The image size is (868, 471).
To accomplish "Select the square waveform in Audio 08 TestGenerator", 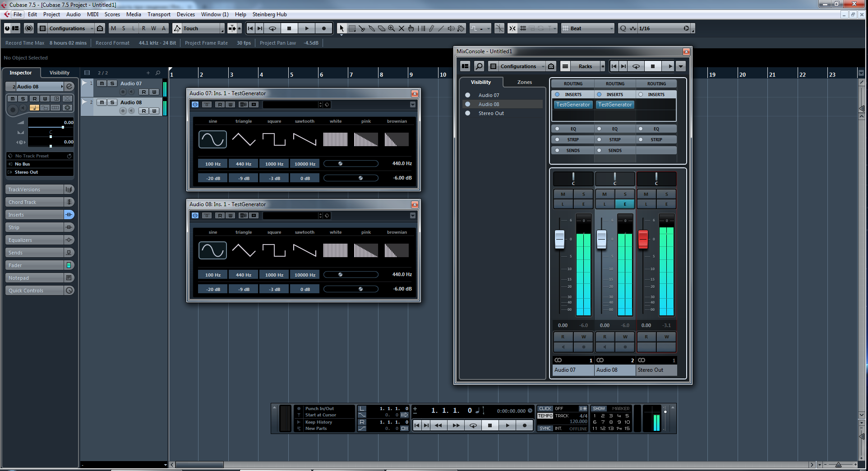I will click(x=274, y=250).
